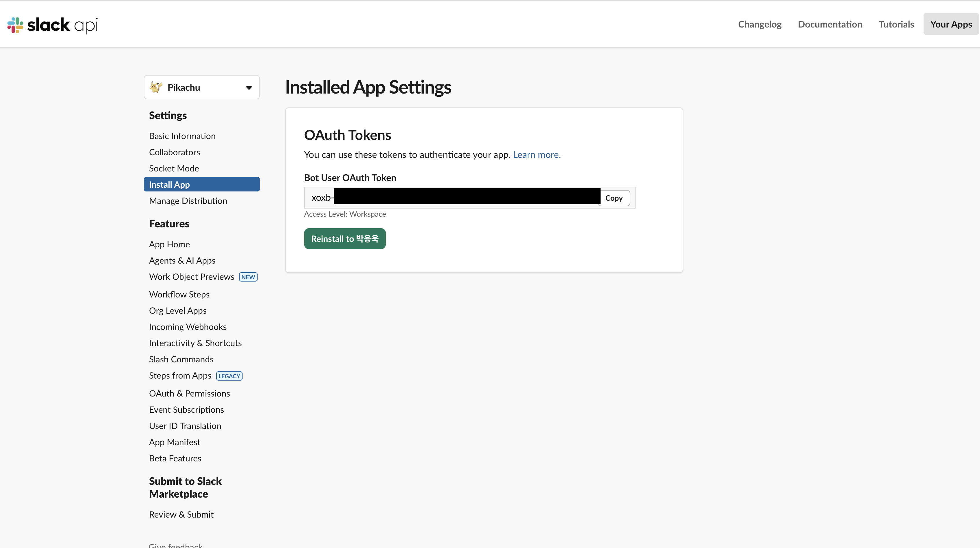Screen dimensions: 980x548
Task: Open App Home feature page
Action: click(169, 244)
